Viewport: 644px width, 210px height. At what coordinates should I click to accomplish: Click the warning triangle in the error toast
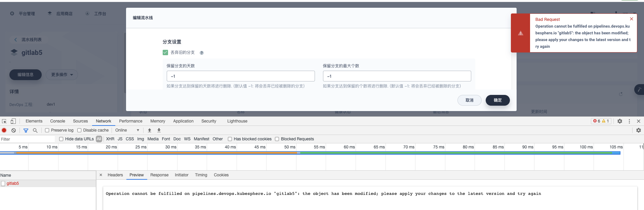coord(521,33)
